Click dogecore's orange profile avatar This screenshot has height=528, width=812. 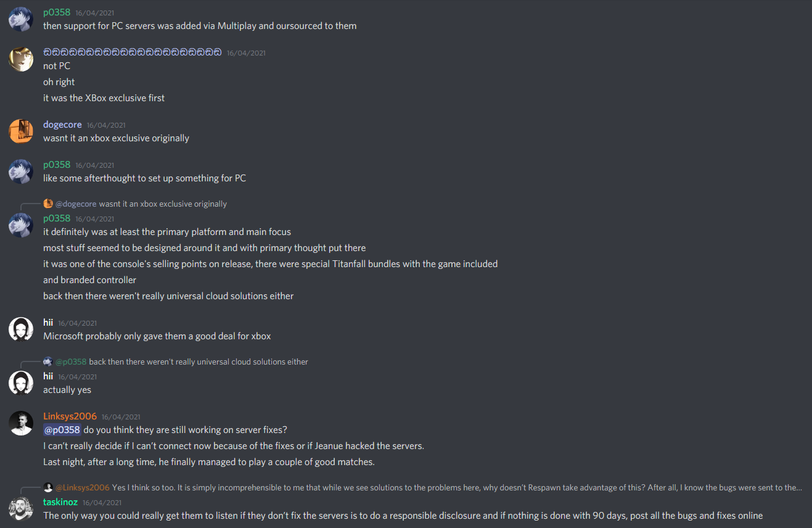(21, 131)
